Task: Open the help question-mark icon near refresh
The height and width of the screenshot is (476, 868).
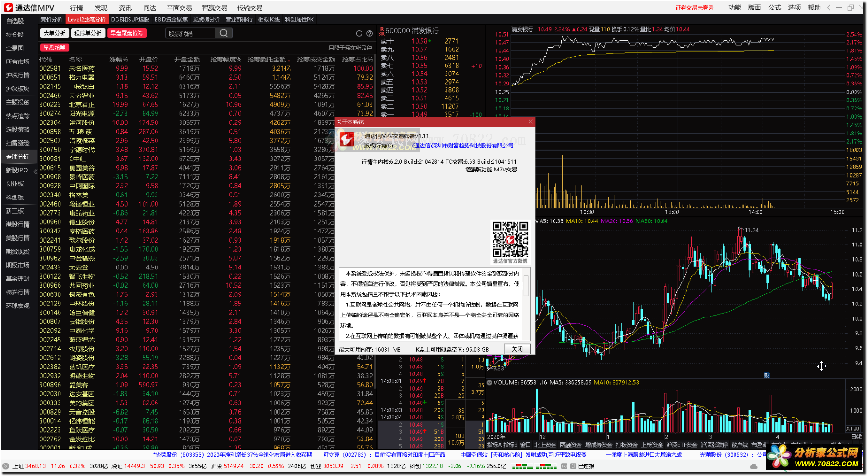Action: [369, 33]
